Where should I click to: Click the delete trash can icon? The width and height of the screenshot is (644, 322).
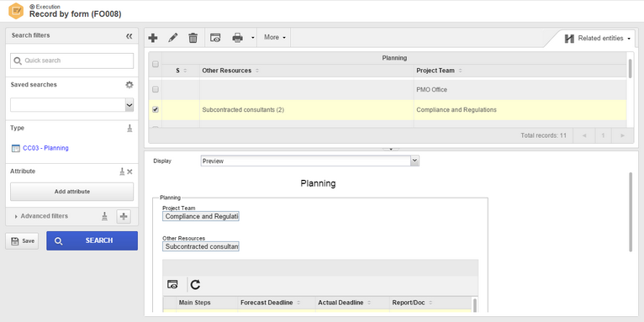(x=193, y=38)
